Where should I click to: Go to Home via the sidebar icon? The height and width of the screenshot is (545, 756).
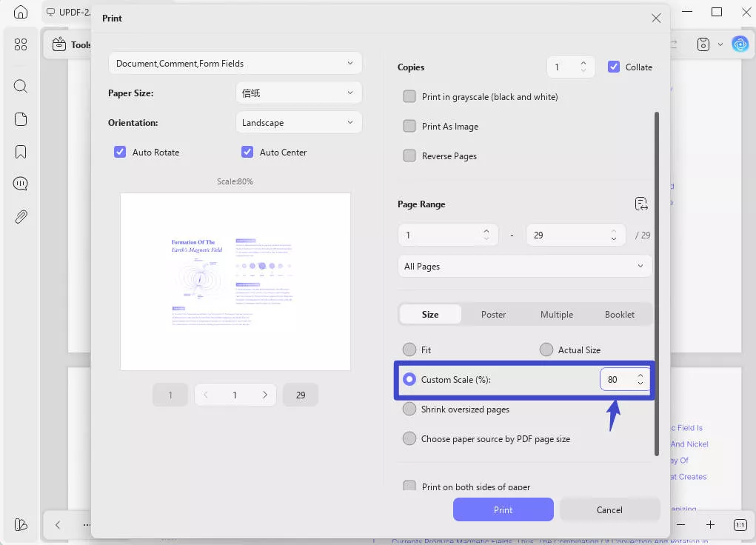click(x=20, y=12)
